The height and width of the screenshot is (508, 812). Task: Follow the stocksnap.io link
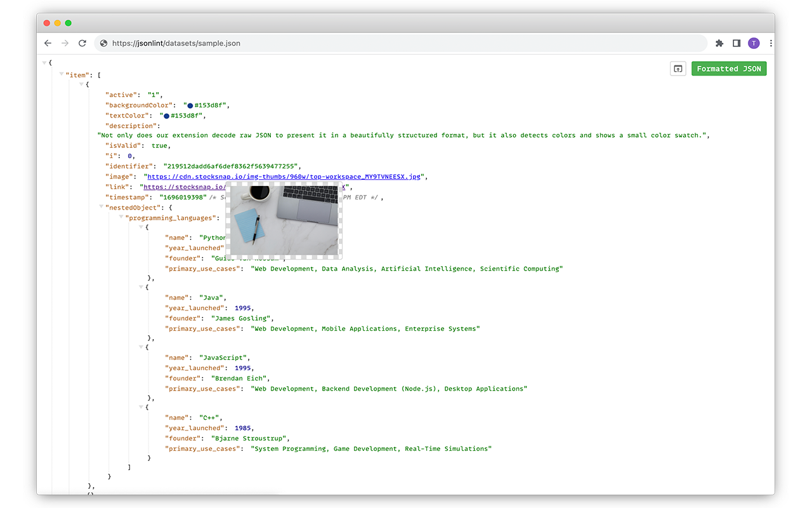[x=183, y=187]
